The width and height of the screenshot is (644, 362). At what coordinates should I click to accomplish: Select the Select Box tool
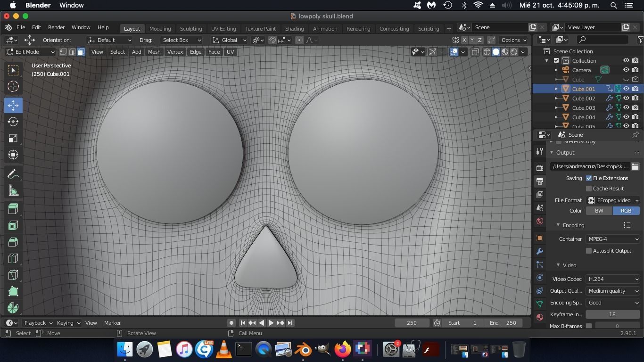(x=13, y=70)
